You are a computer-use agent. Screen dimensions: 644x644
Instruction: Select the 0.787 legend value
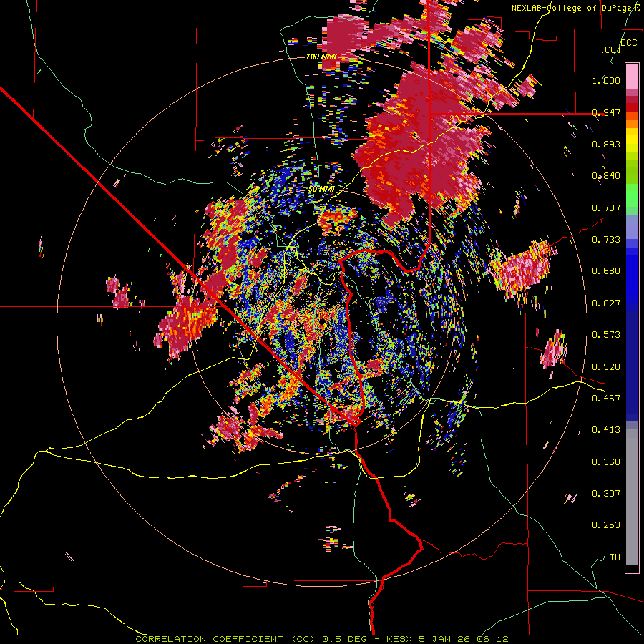[x=606, y=208]
